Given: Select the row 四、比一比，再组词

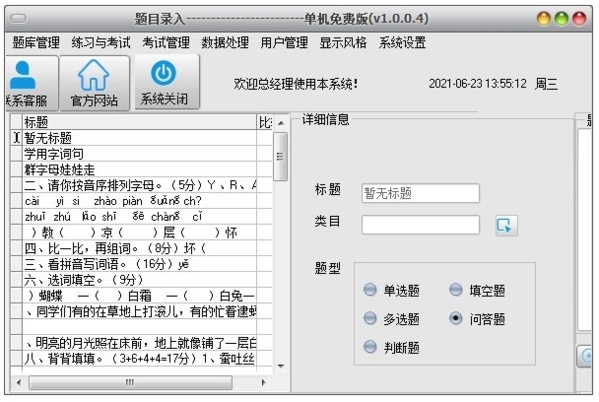Looking at the screenshot, I should click(139, 248).
